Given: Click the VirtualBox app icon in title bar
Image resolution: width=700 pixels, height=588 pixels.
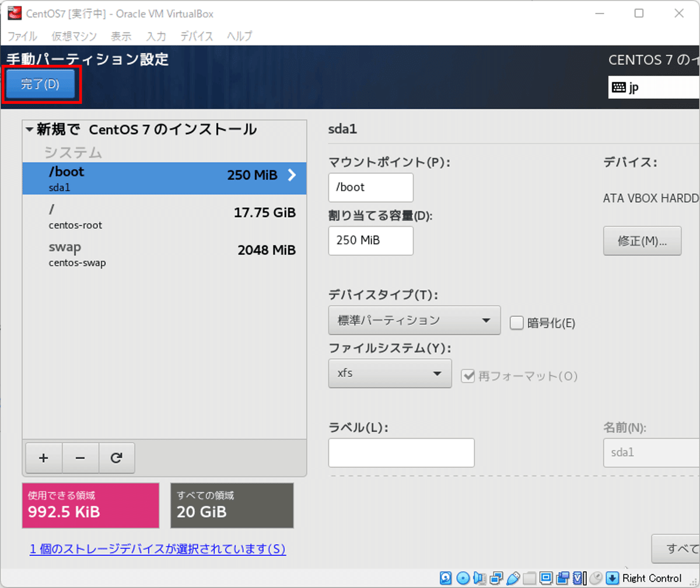Looking at the screenshot, I should pos(14,13).
